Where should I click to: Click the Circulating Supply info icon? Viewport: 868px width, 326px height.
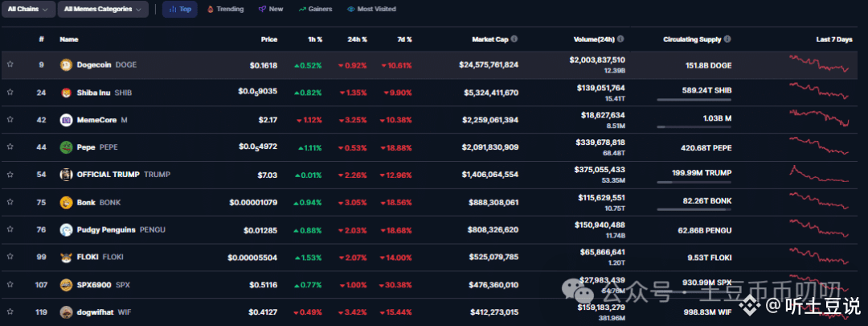point(727,39)
